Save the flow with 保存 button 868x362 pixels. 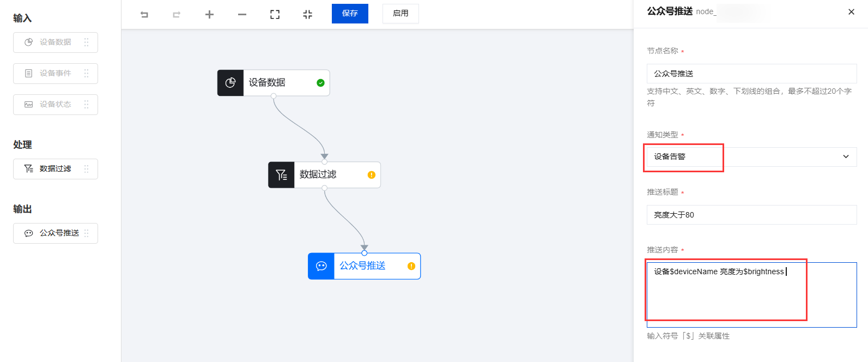point(350,14)
